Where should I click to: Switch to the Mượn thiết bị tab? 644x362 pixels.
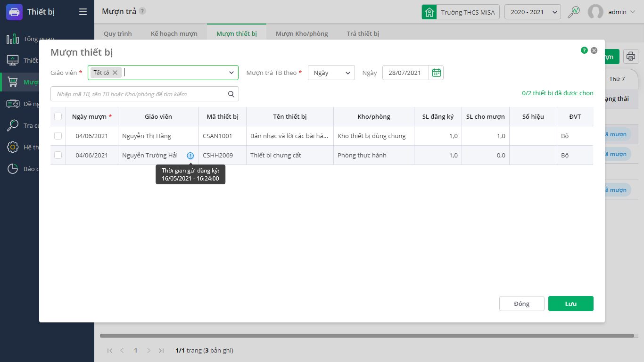[x=237, y=33]
